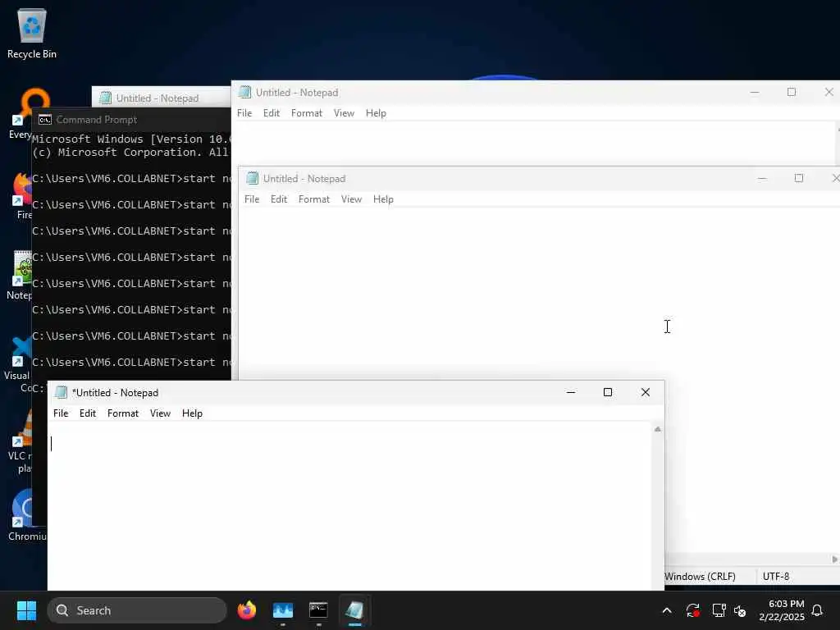The width and height of the screenshot is (840, 630).
Task: Close the front *Untitled Notepad window
Action: (x=646, y=392)
